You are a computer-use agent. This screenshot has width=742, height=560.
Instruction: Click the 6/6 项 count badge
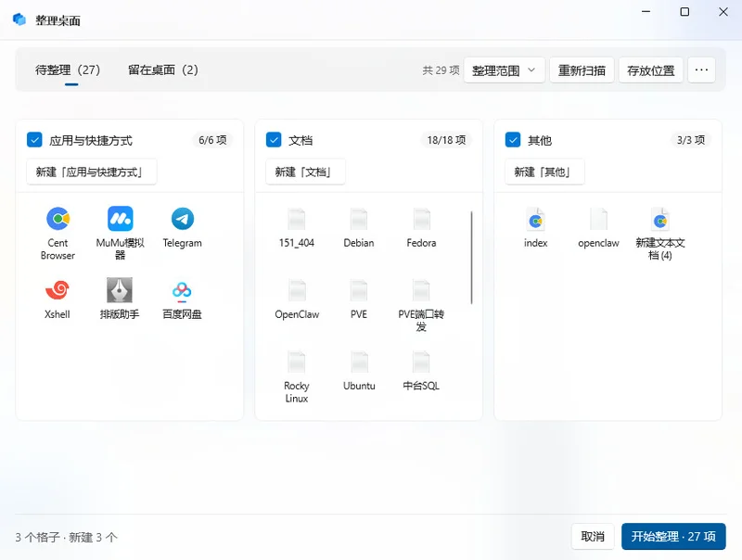[x=212, y=140]
